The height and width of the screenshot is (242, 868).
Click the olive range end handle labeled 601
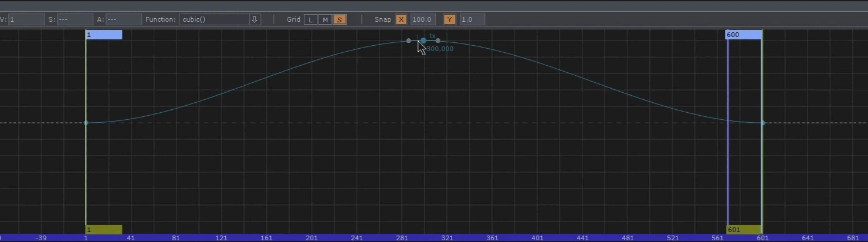[x=744, y=230]
